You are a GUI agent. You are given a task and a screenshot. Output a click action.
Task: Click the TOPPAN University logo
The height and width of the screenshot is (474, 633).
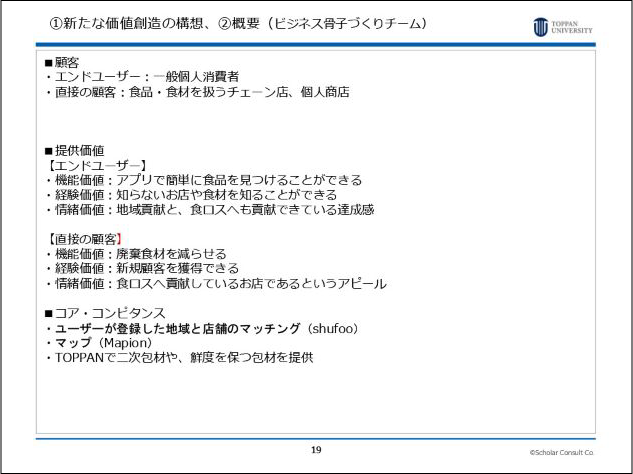coord(562,26)
